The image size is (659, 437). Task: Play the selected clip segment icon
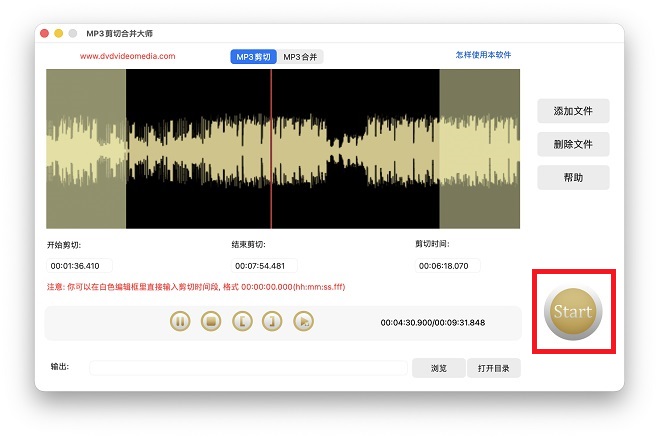click(x=304, y=321)
